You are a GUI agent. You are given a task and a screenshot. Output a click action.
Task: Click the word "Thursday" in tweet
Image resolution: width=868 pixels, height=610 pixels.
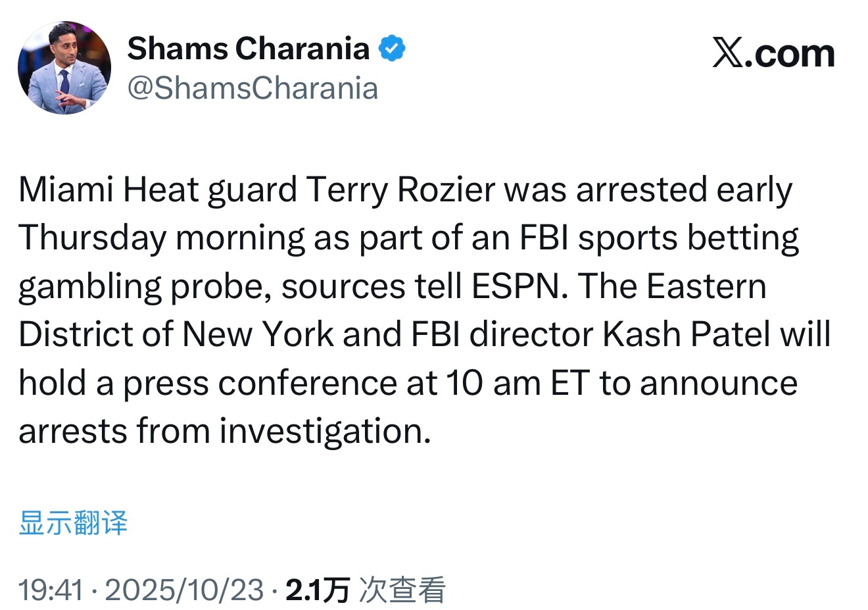coord(92,238)
